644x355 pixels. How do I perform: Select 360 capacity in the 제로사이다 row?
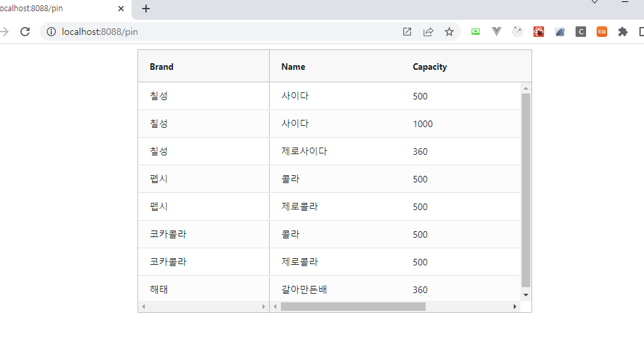(x=460, y=151)
